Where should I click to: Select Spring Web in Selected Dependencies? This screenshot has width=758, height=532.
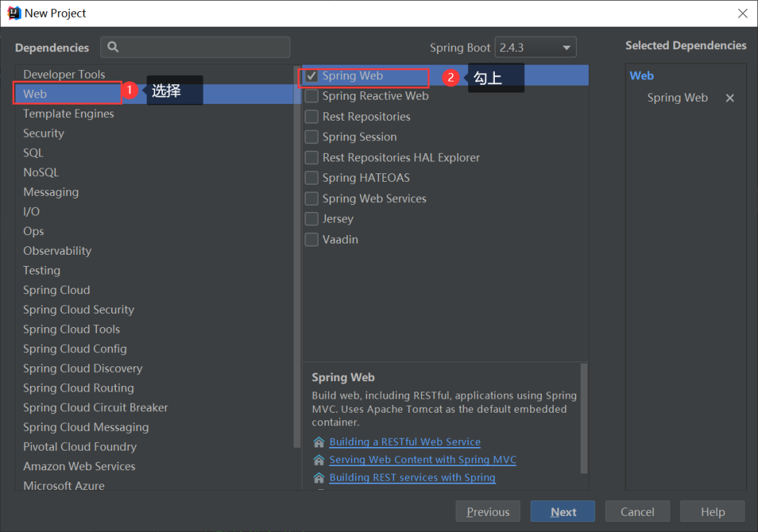pyautogui.click(x=677, y=98)
